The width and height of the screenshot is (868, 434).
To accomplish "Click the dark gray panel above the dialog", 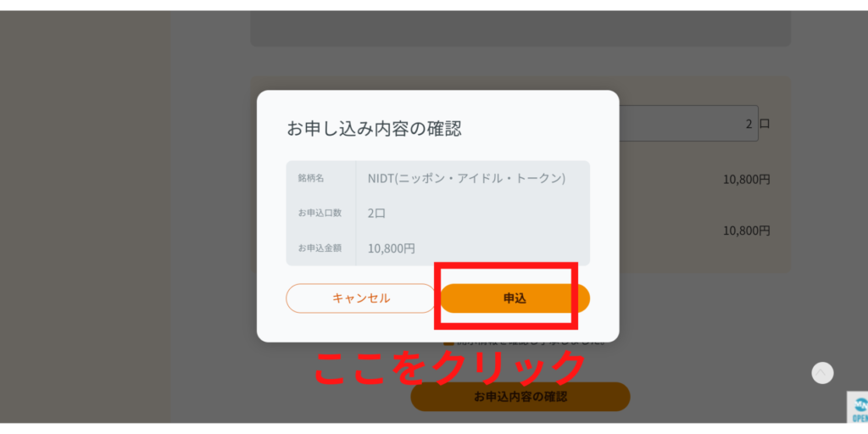I will [520, 29].
